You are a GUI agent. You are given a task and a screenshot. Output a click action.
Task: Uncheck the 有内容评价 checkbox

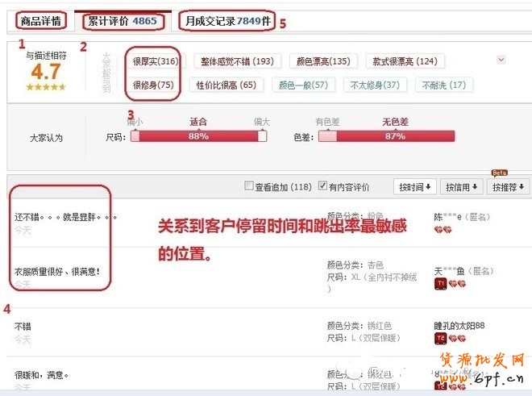tap(322, 185)
